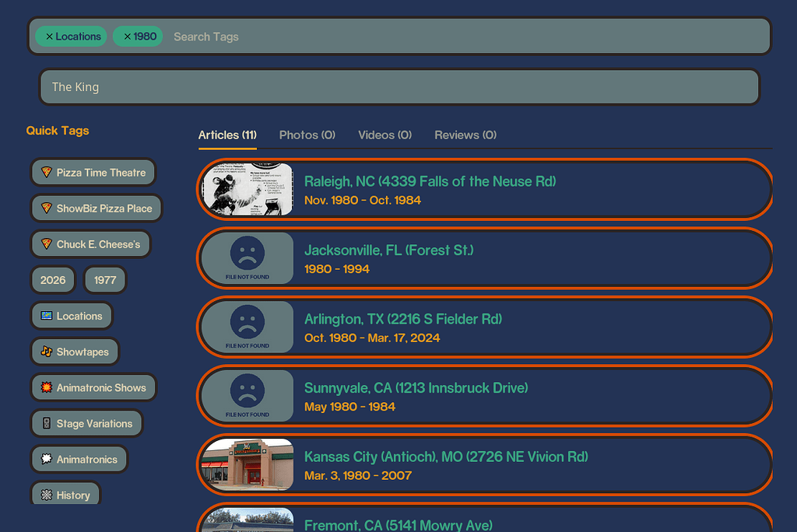Image resolution: width=797 pixels, height=532 pixels.
Task: Click the splat icon on the Animatronics tag
Action: point(45,459)
